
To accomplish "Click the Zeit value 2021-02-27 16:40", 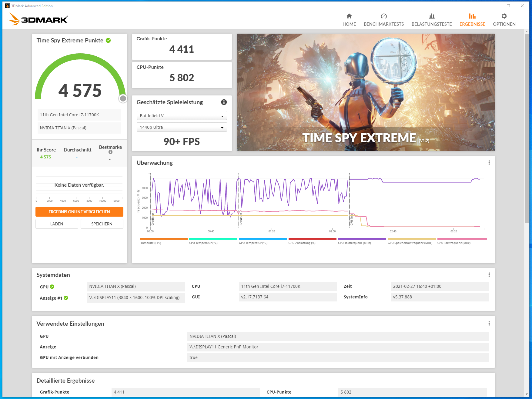I will pos(440,286).
